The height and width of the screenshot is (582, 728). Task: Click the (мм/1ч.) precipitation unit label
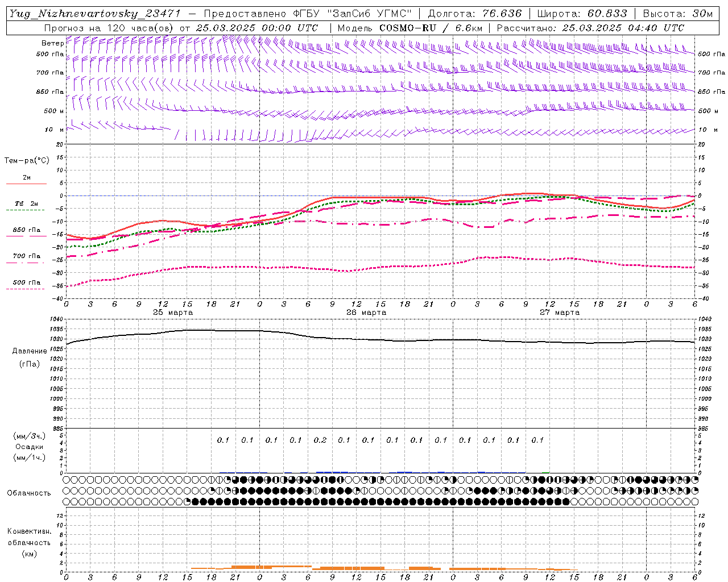(x=30, y=458)
